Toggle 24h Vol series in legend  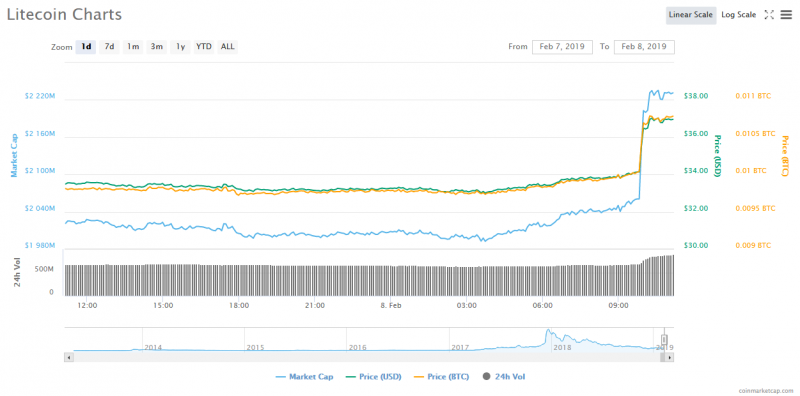[x=504, y=377]
